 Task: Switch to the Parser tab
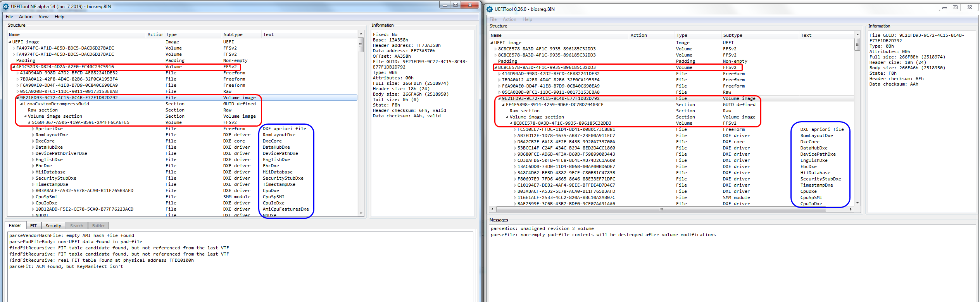[x=15, y=225]
